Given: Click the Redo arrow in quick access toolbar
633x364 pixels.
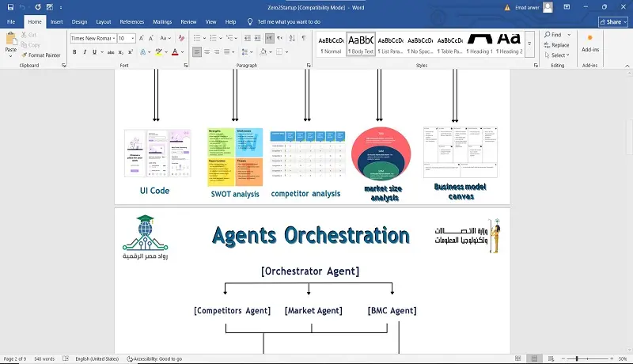Looking at the screenshot, I should pos(37,7).
